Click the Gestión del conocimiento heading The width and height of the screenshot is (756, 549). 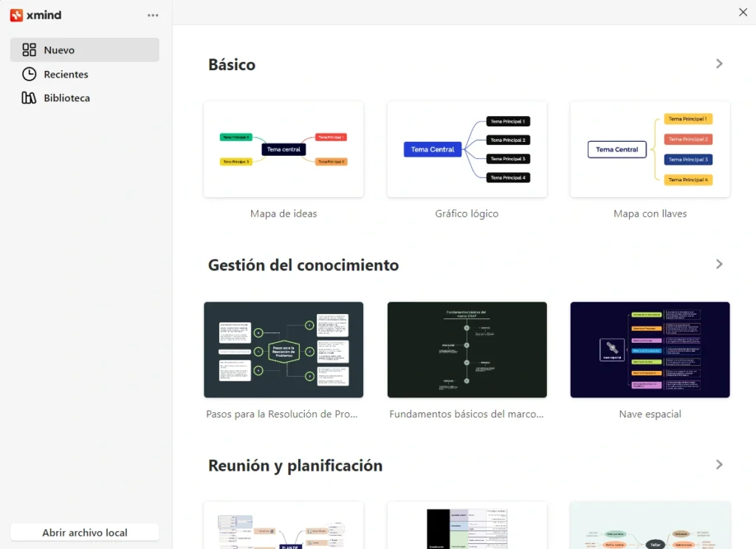point(303,265)
